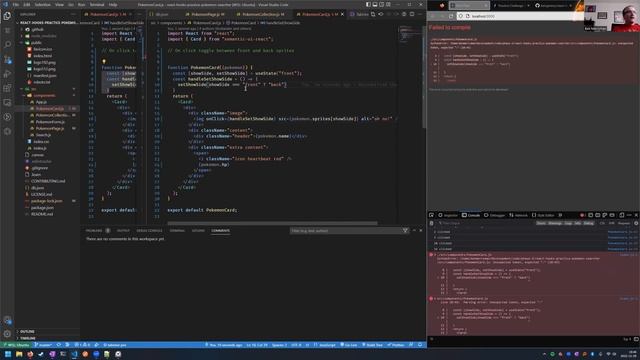Click the filter funnel icon in comments panel
The height and width of the screenshot is (360, 640).
click(x=405, y=231)
